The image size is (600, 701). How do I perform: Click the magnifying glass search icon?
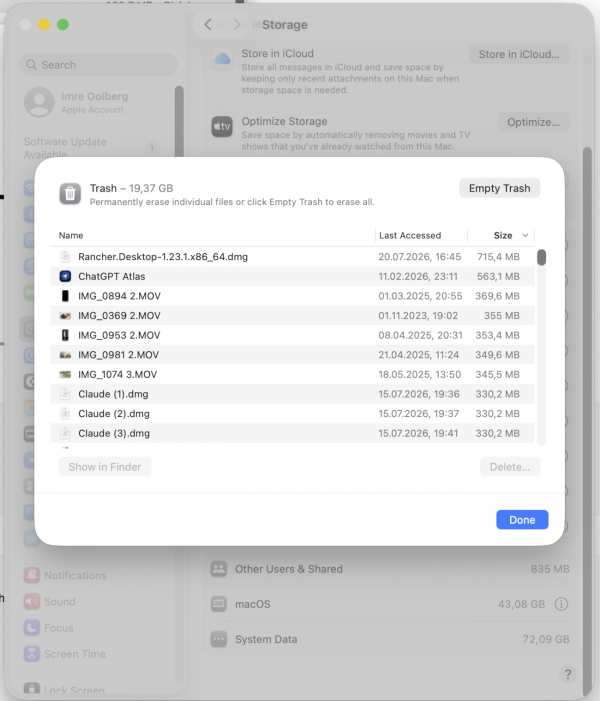[x=31, y=65]
